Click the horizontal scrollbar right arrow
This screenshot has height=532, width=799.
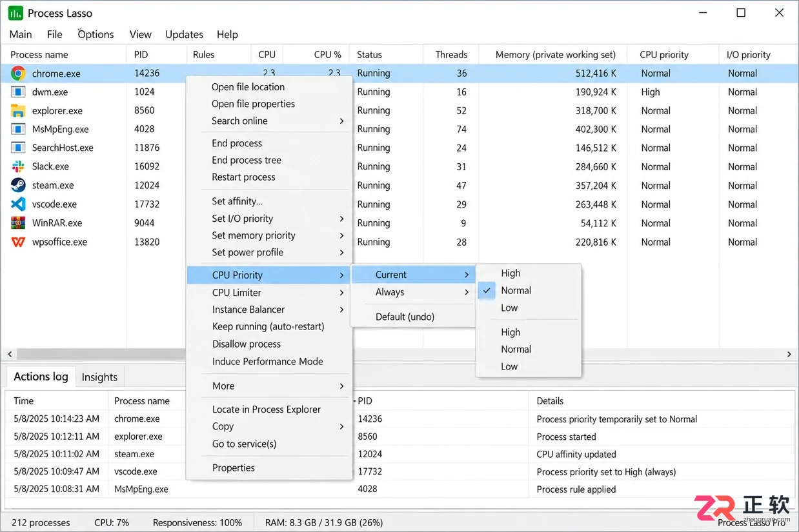point(789,355)
